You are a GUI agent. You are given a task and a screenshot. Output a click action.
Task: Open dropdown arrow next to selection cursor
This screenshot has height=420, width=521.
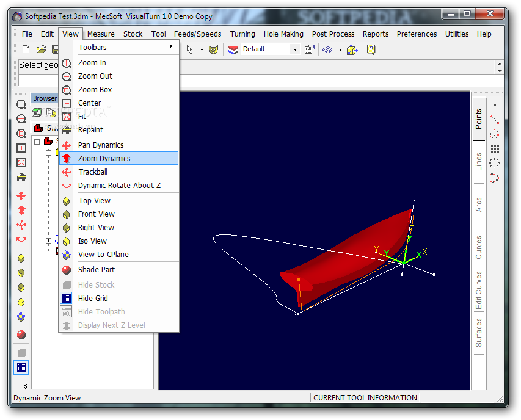coord(202,50)
